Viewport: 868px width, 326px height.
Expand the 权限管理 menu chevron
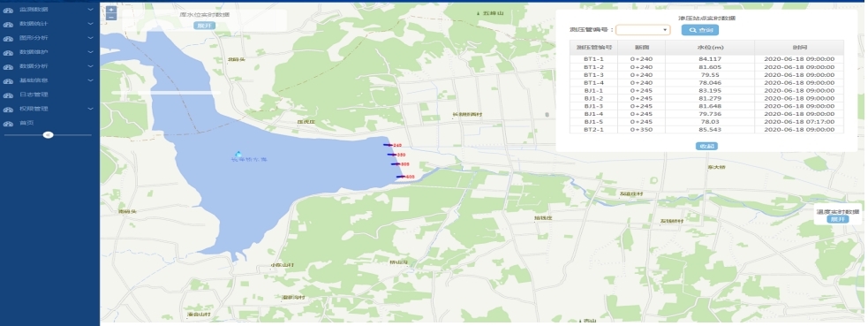(90, 109)
